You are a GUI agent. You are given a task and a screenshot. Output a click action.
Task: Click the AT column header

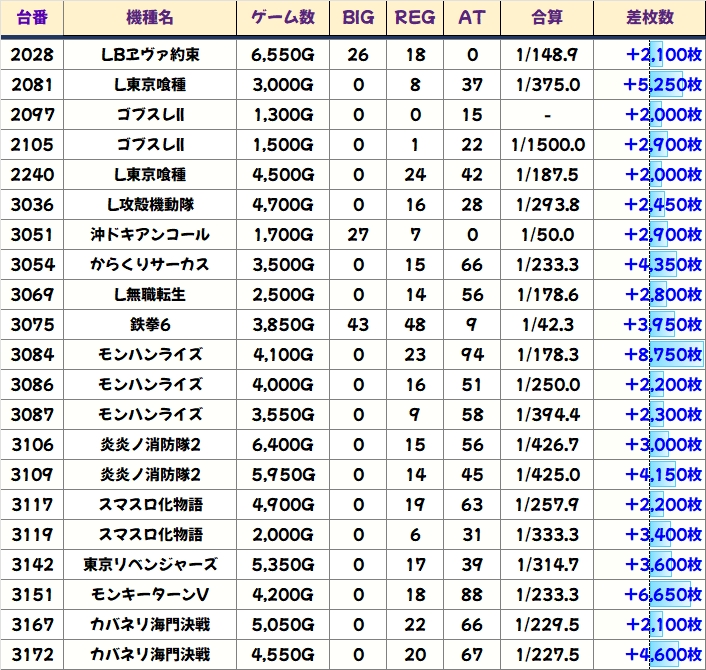(x=472, y=18)
